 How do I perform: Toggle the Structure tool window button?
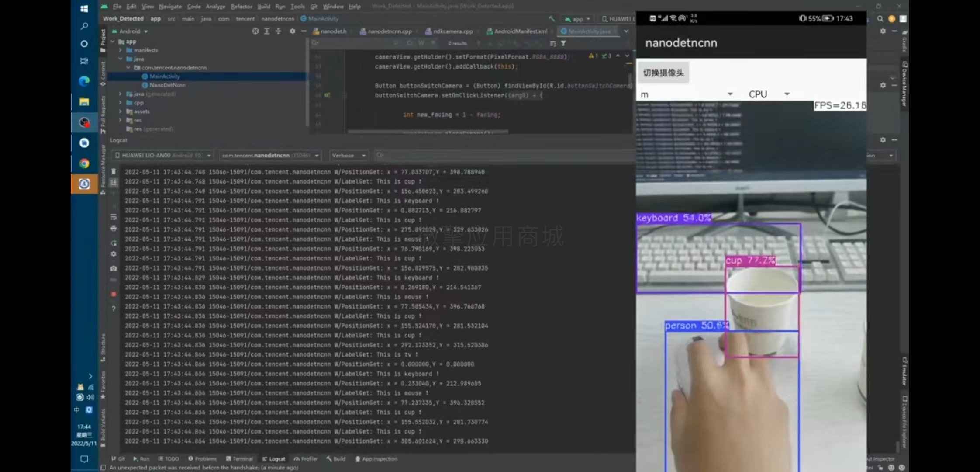(x=103, y=347)
